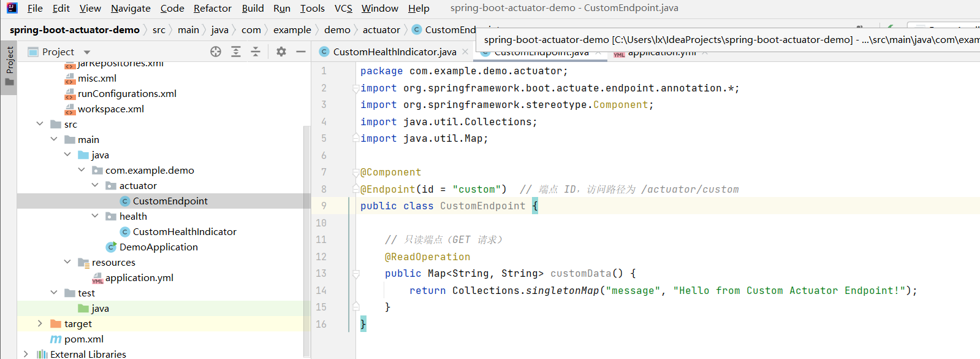Image resolution: width=980 pixels, height=359 pixels.
Task: Open Project panel settings gear
Action: [281, 52]
